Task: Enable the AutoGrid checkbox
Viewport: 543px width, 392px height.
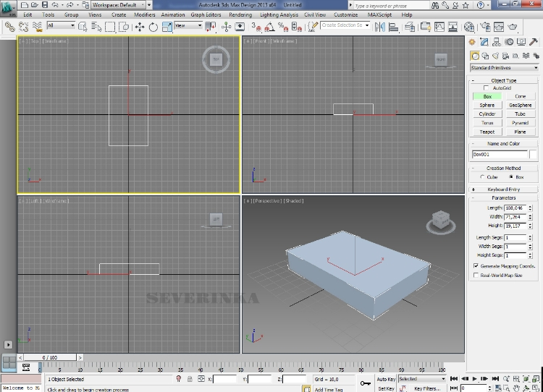Action: (486, 88)
